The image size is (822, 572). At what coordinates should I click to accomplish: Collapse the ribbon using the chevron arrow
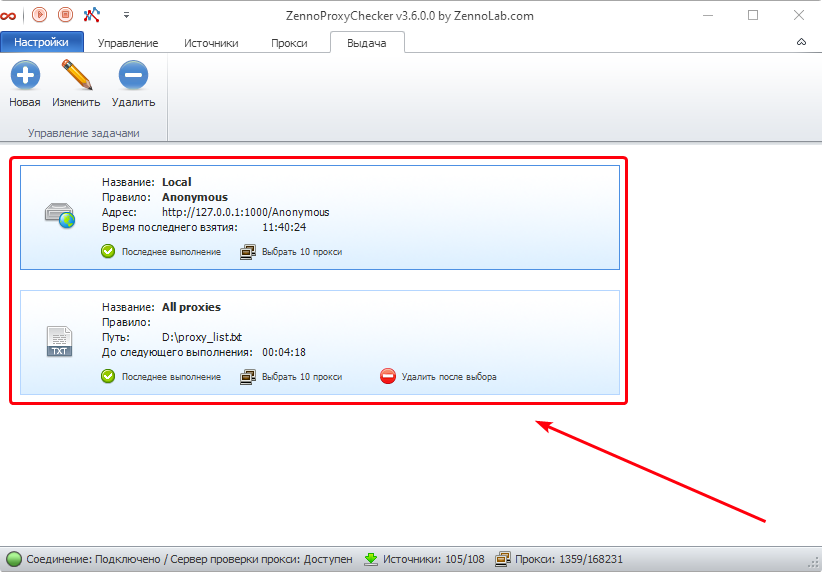[801, 42]
